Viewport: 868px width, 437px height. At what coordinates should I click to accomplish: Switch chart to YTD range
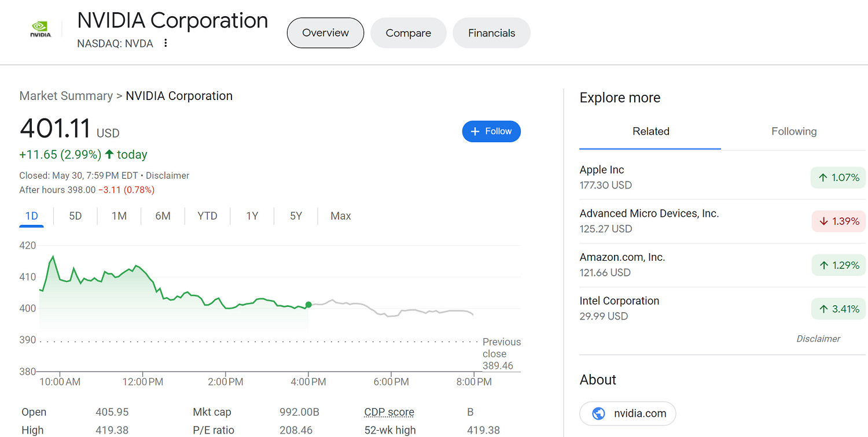(x=207, y=216)
